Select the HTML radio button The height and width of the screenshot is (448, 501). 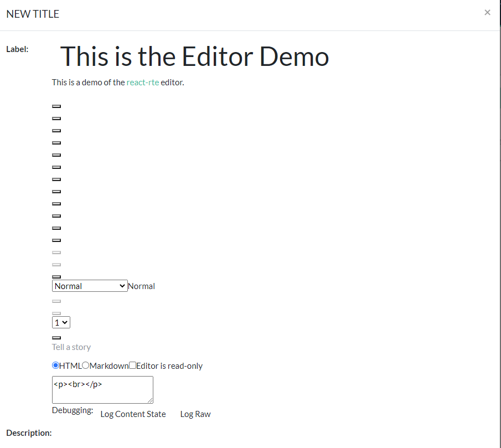point(55,365)
